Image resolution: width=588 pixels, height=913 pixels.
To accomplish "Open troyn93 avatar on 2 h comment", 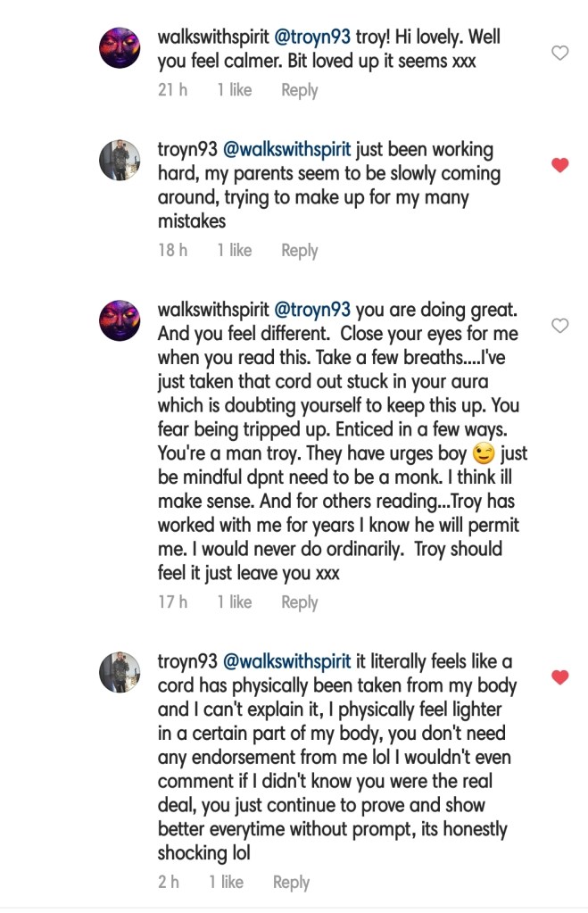I will 120,673.
